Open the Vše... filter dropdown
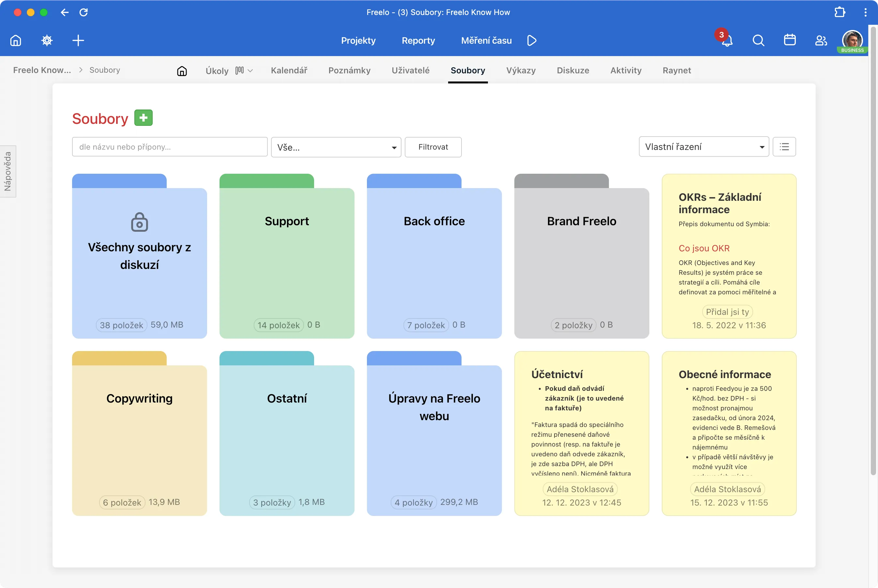The height and width of the screenshot is (588, 878). 336,147
